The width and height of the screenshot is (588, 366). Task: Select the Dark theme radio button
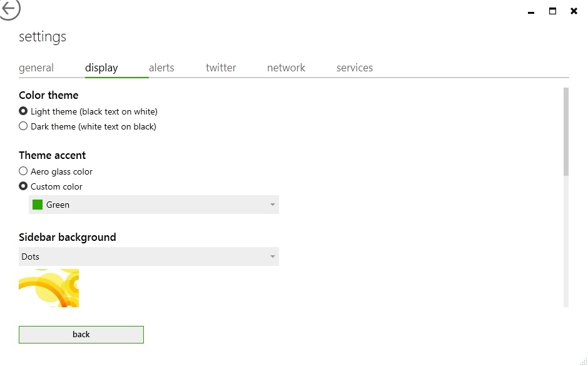[23, 126]
